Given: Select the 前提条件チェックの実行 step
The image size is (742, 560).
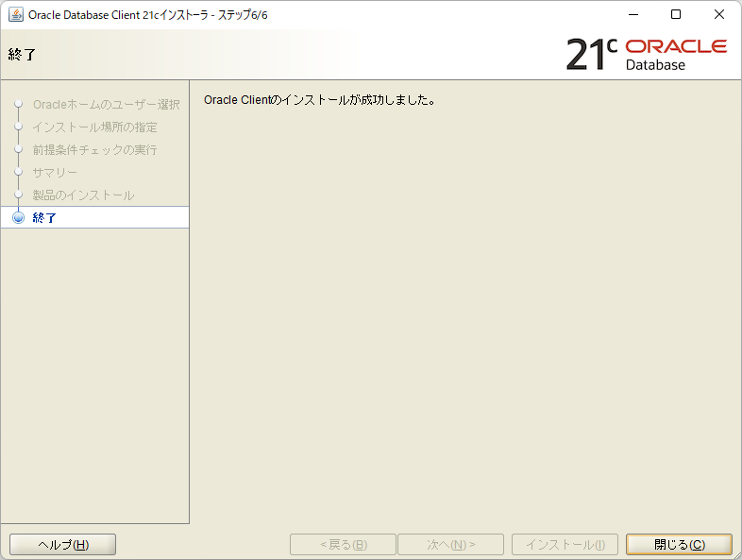Looking at the screenshot, I should coord(94,149).
